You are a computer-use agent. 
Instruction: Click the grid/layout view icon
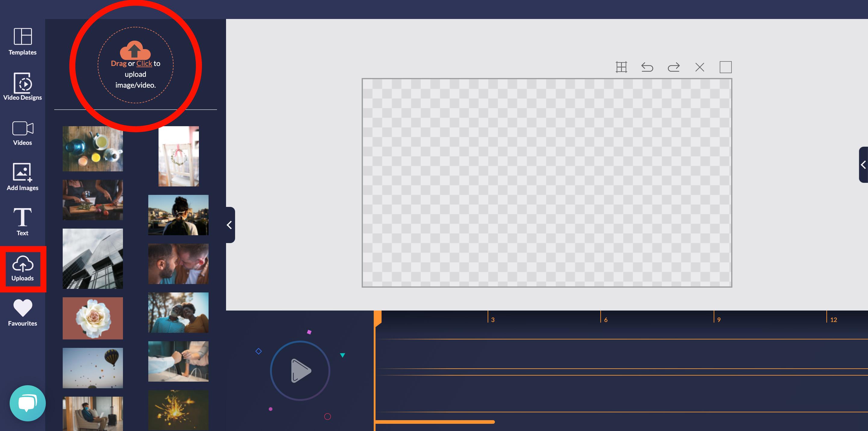[622, 67]
